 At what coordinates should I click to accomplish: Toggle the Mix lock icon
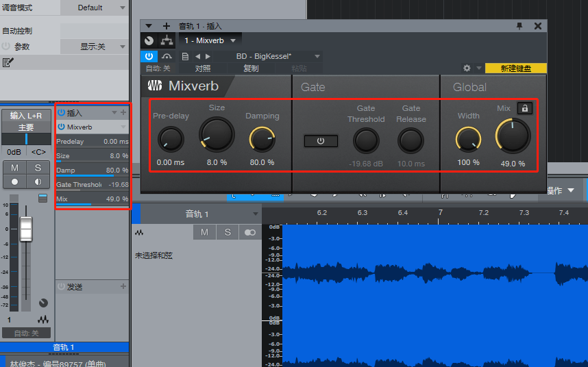(525, 108)
